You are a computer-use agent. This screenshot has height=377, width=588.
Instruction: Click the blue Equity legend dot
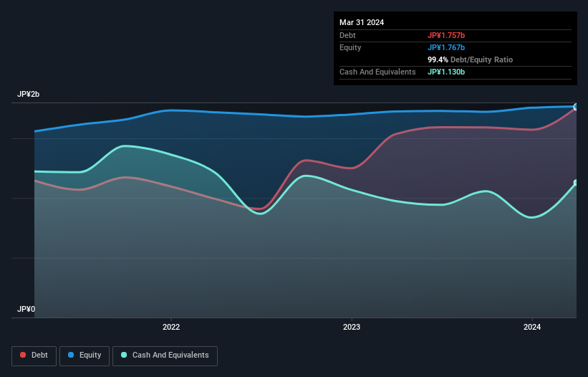(x=71, y=355)
